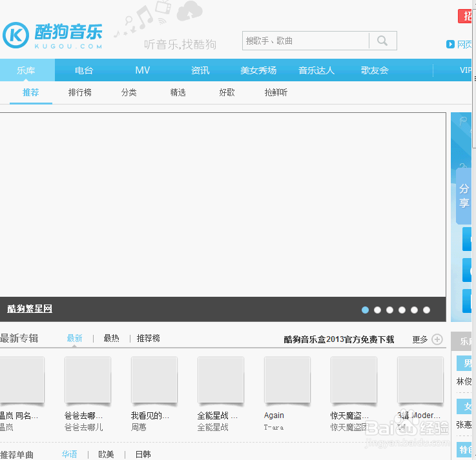
Task: Click artist name 周蕙
Action: point(139,427)
